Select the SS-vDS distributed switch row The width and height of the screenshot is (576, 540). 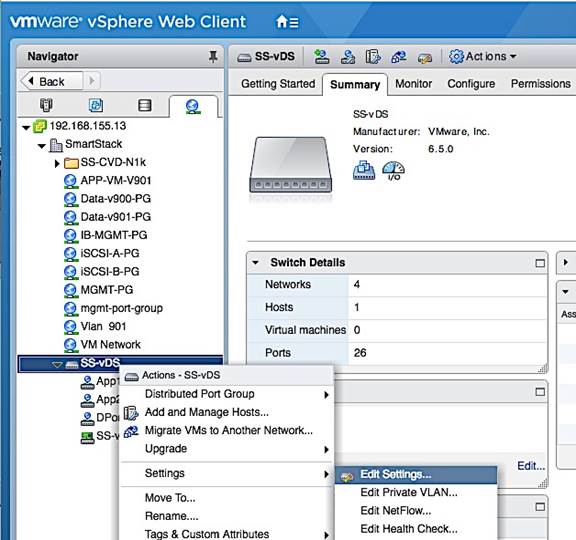tap(120, 364)
